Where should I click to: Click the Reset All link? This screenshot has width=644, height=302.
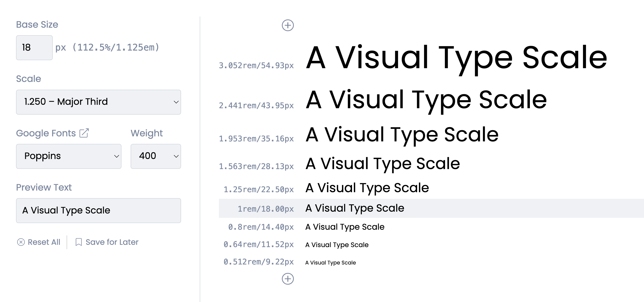tap(44, 242)
